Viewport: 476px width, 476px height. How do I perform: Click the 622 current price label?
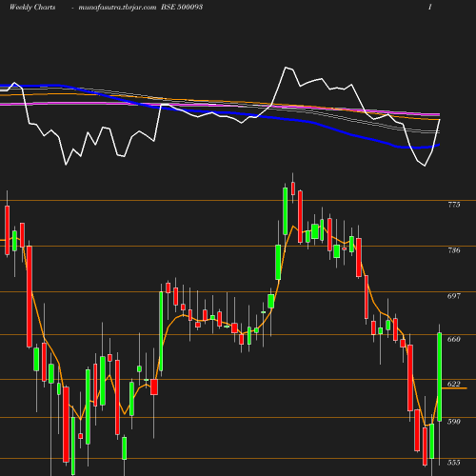454,384
